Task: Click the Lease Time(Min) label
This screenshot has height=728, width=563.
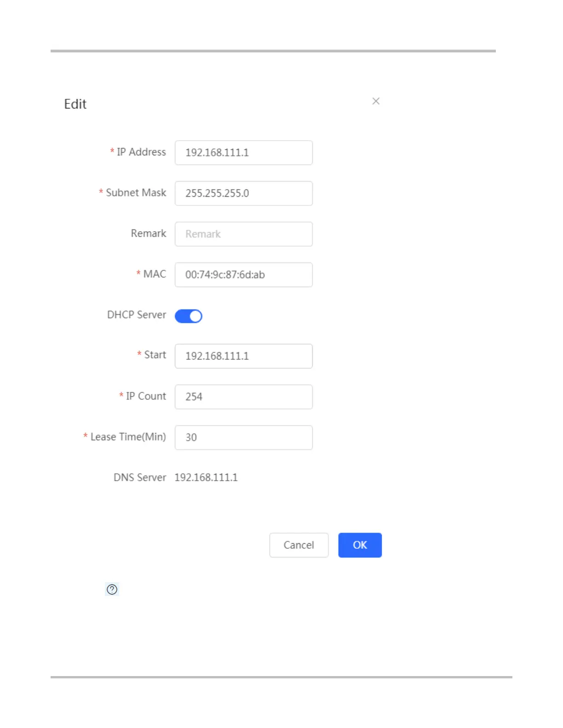Action: [128, 437]
